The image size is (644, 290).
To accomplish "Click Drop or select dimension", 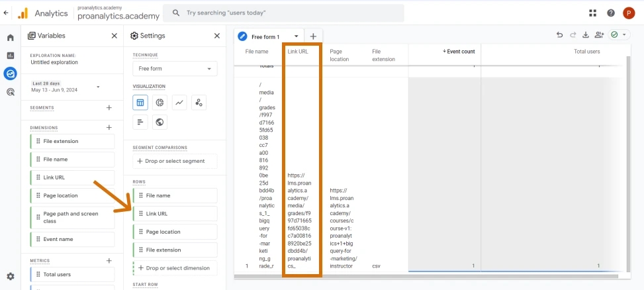I will click(175, 267).
